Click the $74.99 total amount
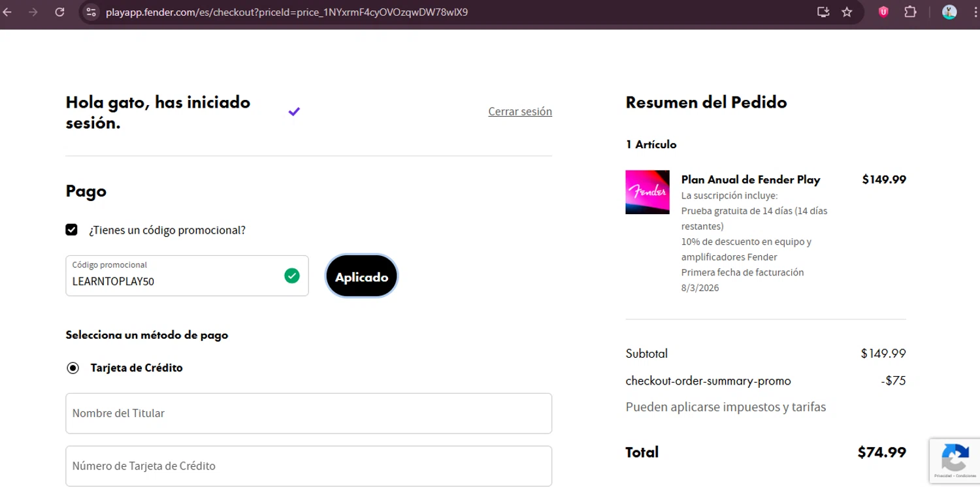Viewport: 980px width, 487px height. point(881,452)
